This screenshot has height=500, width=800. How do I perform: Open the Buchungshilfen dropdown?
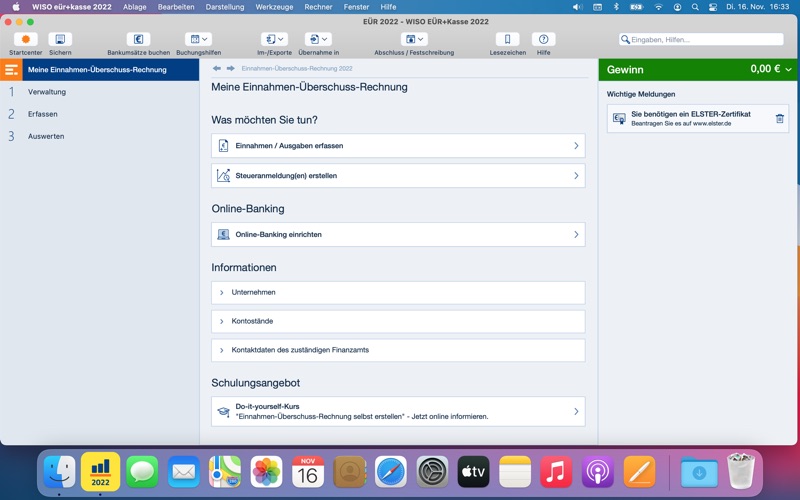point(198,39)
